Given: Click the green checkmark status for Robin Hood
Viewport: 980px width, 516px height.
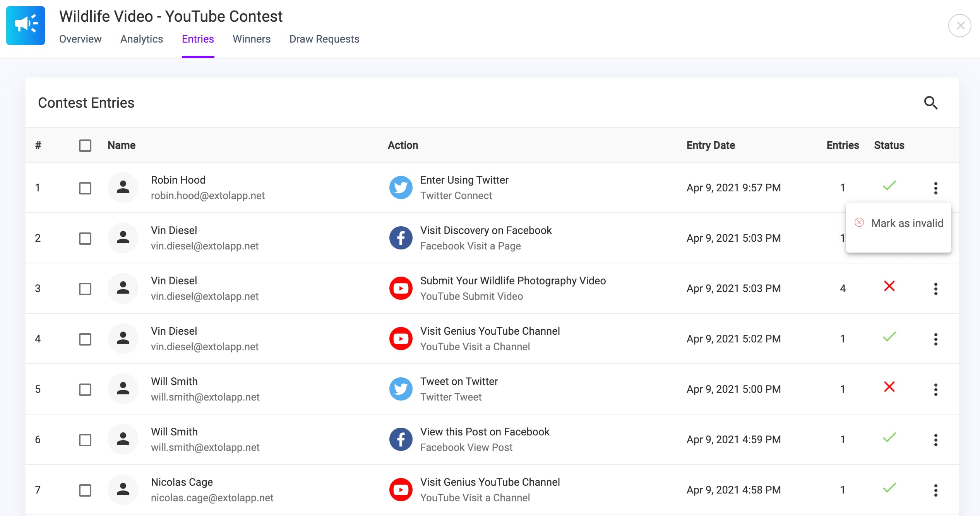Looking at the screenshot, I should pyautogui.click(x=889, y=186).
